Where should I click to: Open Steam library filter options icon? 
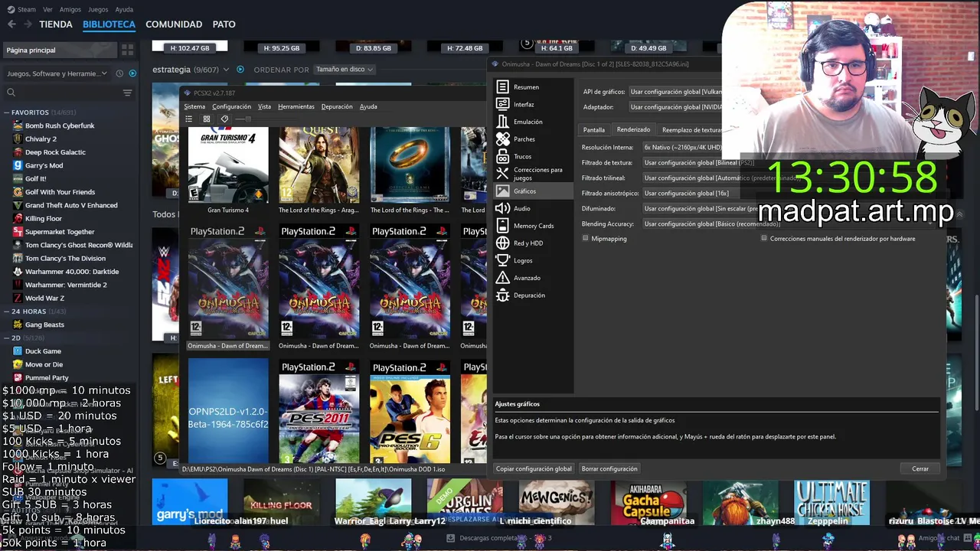pyautogui.click(x=127, y=93)
